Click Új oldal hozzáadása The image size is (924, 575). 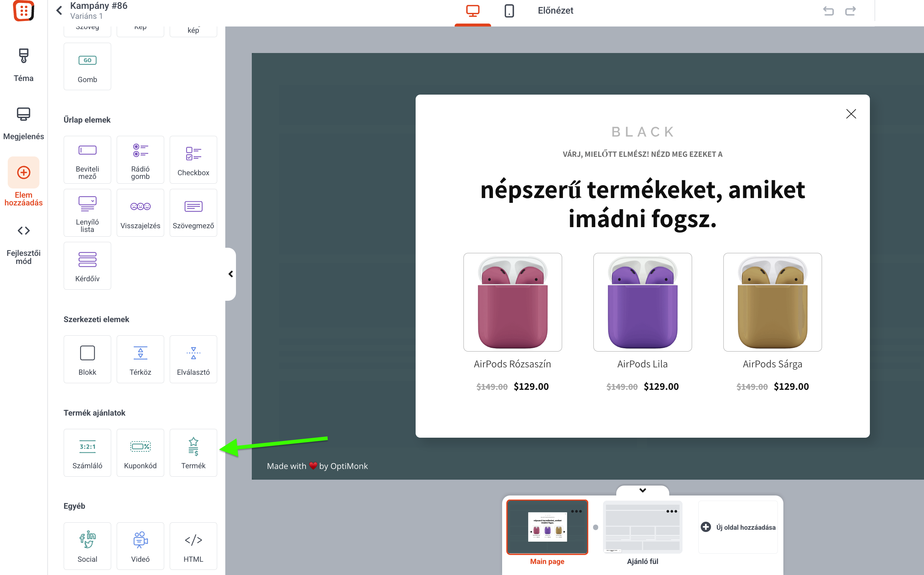[x=738, y=527]
